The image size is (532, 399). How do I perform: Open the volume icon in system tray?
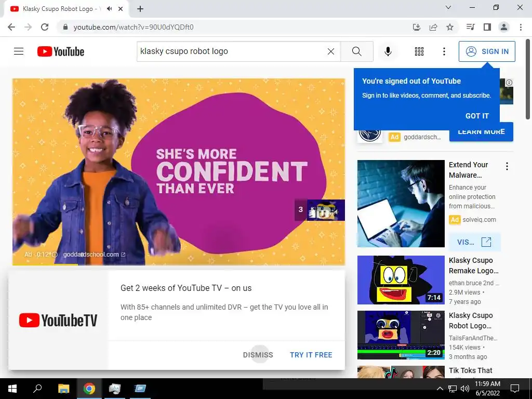point(465,389)
